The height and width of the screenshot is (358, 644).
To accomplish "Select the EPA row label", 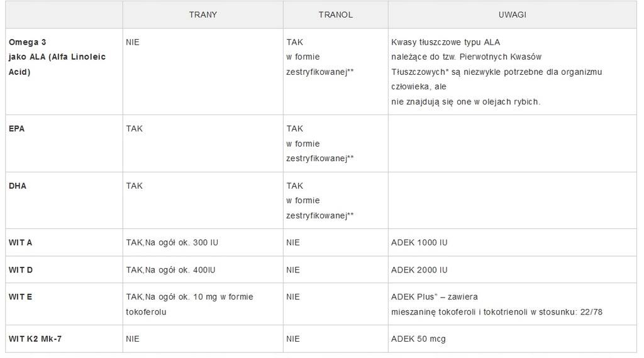I will point(17,128).
